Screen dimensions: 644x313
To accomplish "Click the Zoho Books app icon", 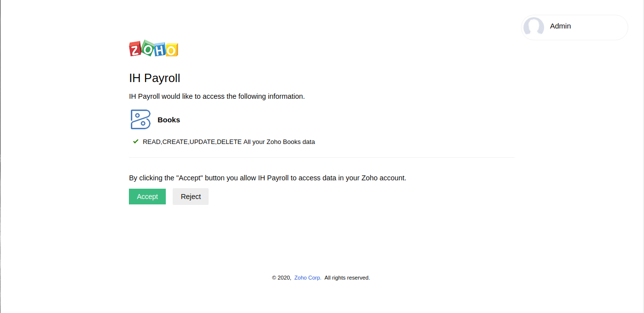I will 141,119.
